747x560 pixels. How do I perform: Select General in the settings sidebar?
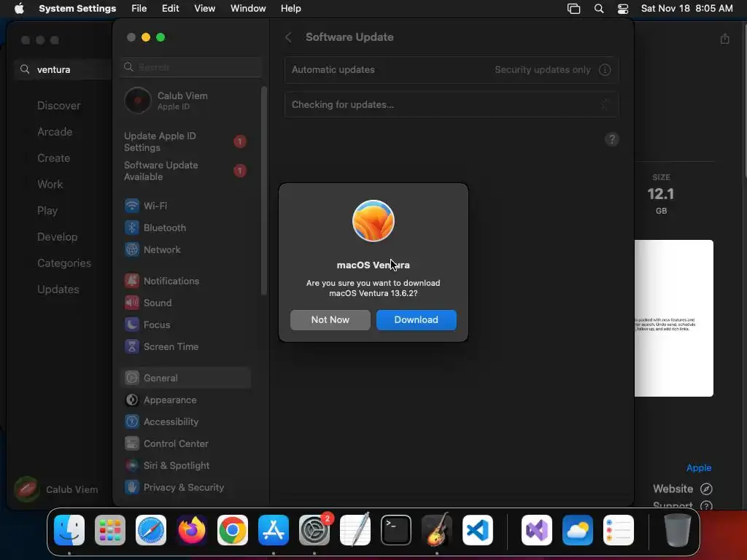[x=186, y=378]
